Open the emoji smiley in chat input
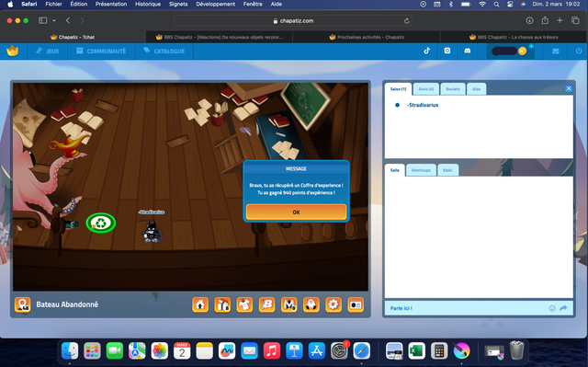The height and width of the screenshot is (367, 588). (x=552, y=308)
